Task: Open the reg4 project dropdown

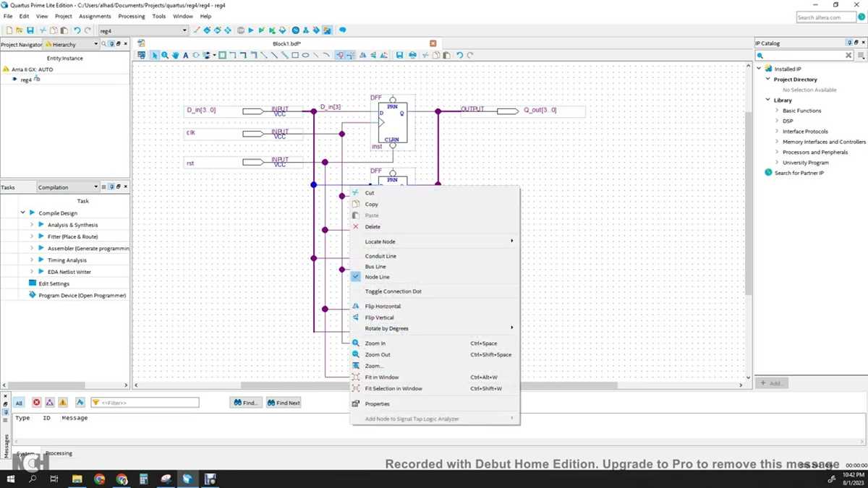Action: (x=184, y=30)
